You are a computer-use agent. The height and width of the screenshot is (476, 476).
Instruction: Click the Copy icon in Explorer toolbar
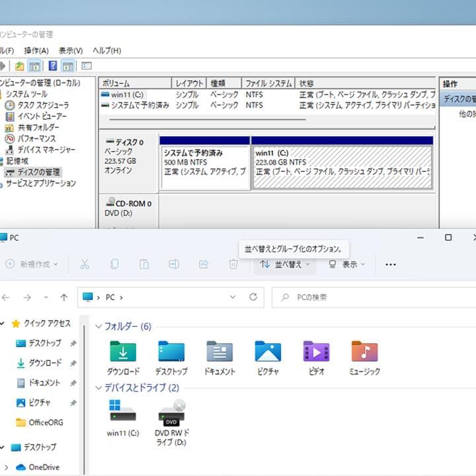[x=114, y=264]
